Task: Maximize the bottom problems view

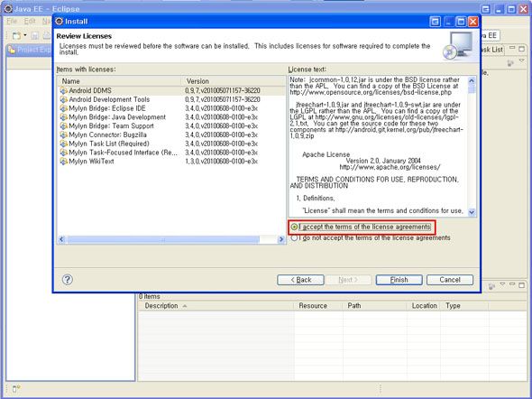Action: point(522,285)
